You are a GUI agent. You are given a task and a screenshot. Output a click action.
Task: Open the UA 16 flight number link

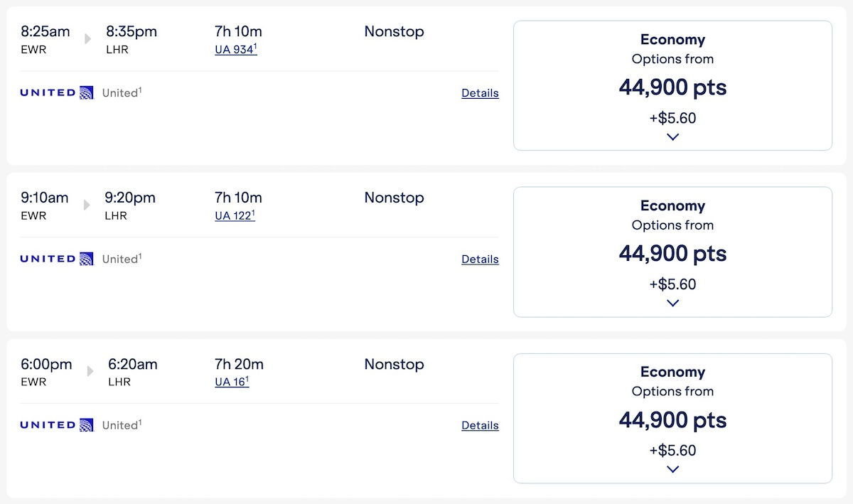click(x=231, y=382)
